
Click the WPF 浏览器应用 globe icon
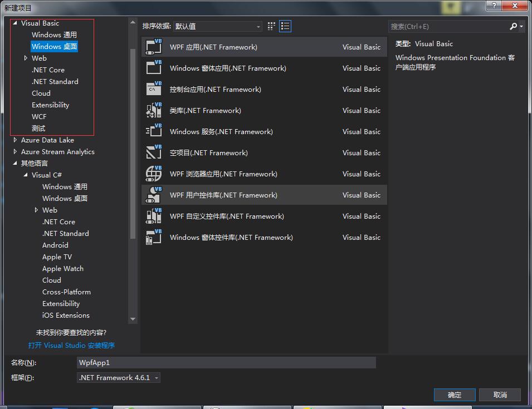[x=154, y=174]
